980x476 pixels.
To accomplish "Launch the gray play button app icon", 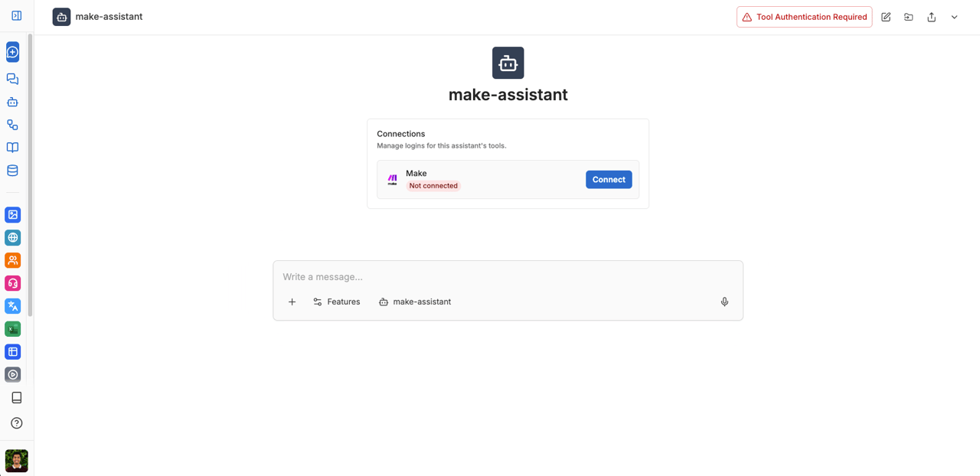I will click(x=13, y=375).
